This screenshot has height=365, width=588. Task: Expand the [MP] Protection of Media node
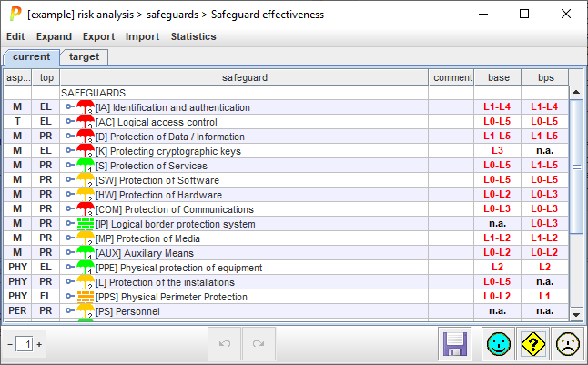[x=69, y=238]
